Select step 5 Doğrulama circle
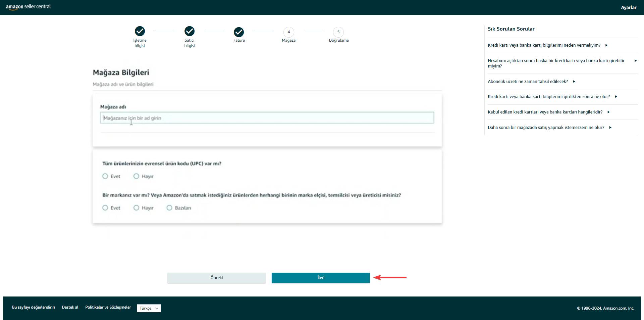This screenshot has height=320, width=644. point(338,32)
